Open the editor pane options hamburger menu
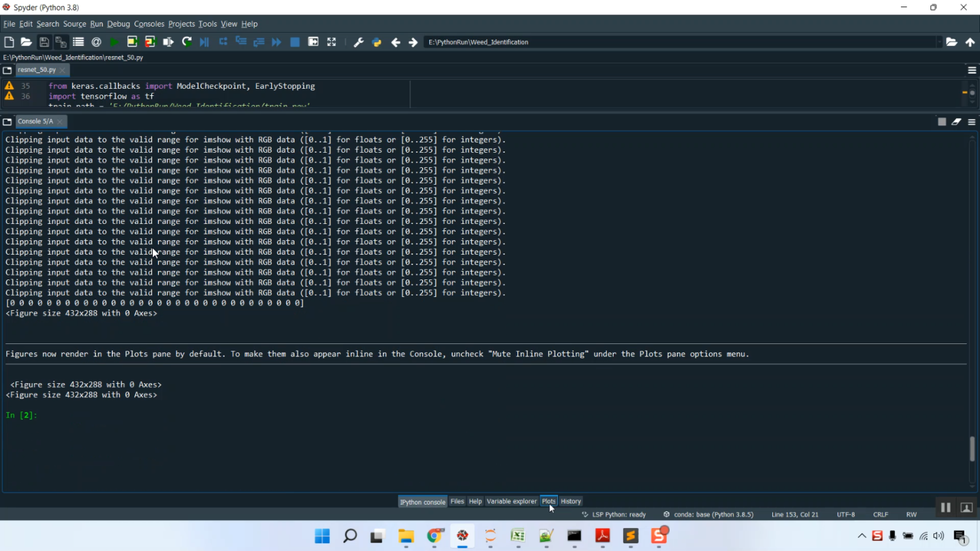The width and height of the screenshot is (980, 551). pyautogui.click(x=972, y=70)
